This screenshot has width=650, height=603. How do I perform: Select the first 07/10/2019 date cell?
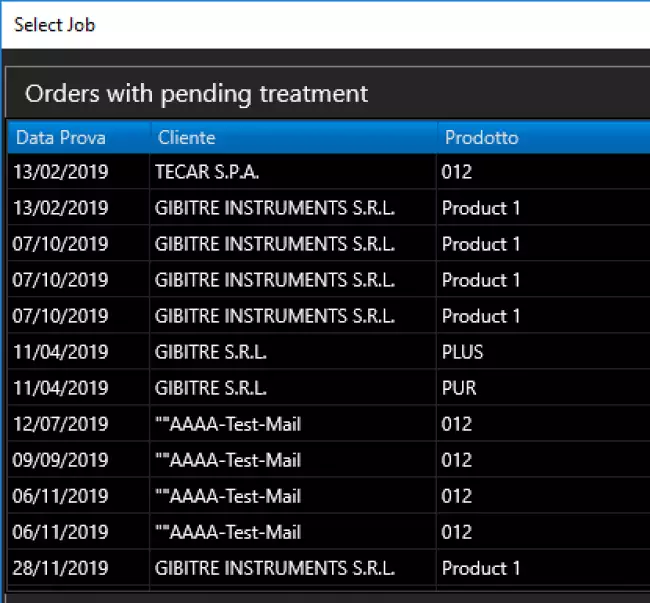[61, 244]
